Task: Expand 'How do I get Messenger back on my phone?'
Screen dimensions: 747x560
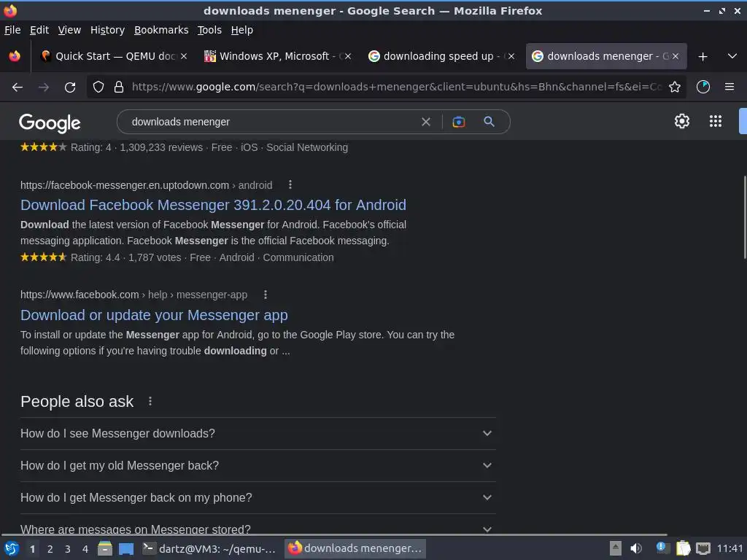Action: [x=258, y=497]
